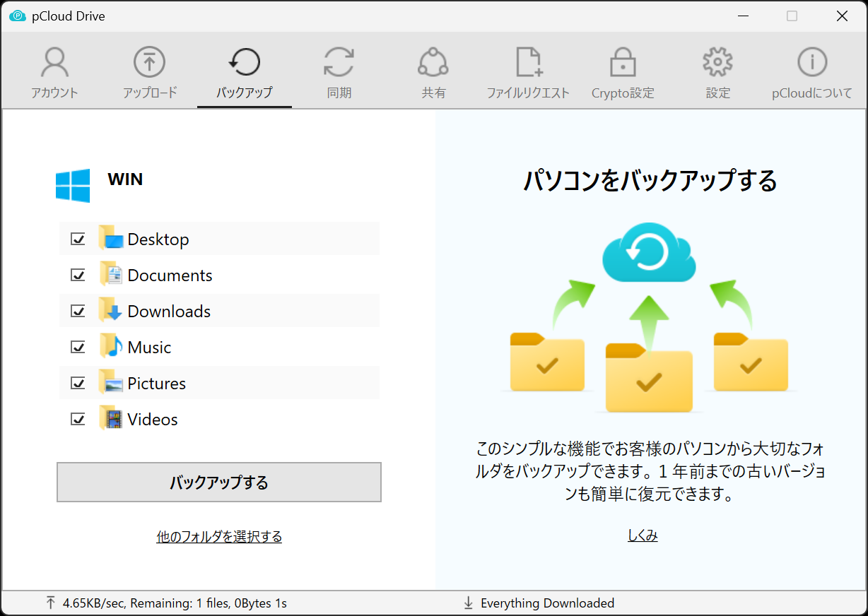Click the Videos folder icon

click(x=111, y=418)
